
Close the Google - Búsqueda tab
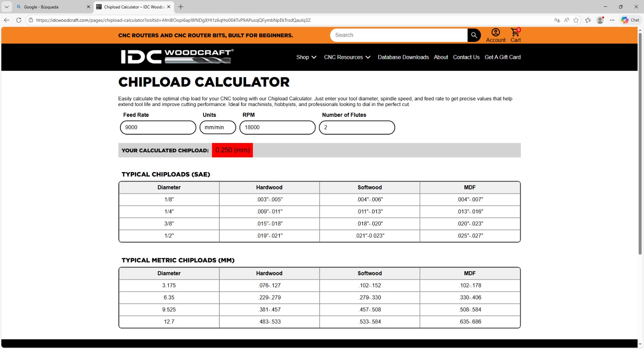tap(89, 7)
